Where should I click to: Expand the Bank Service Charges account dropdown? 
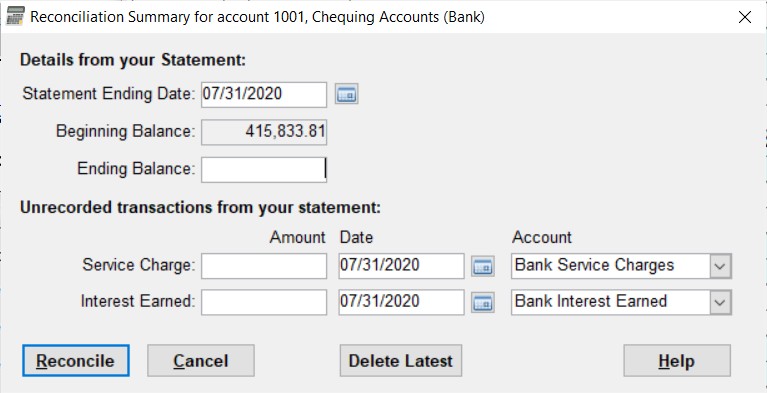pyautogui.click(x=720, y=267)
